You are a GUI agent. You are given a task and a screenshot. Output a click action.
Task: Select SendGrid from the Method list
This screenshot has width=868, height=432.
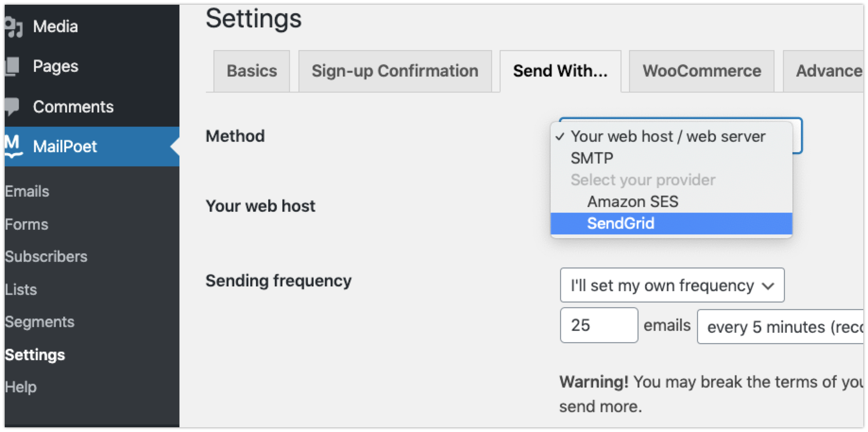pos(621,224)
